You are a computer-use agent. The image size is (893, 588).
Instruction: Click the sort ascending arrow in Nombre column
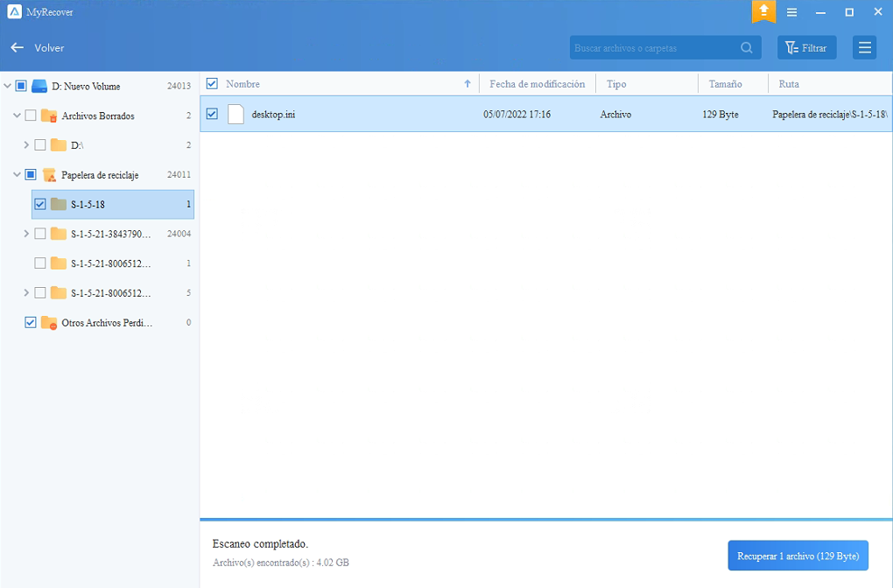tap(468, 84)
